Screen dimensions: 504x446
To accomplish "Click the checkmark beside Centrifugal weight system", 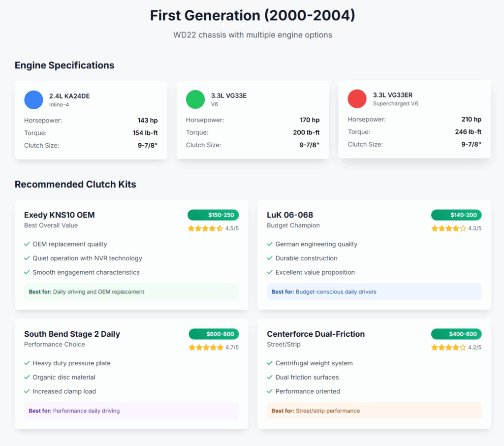I will point(270,363).
